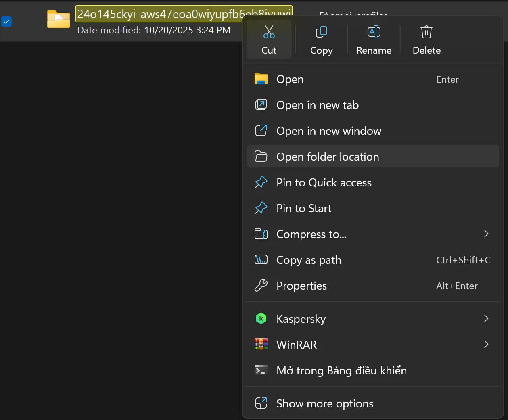Choose Copy as path

tap(309, 260)
